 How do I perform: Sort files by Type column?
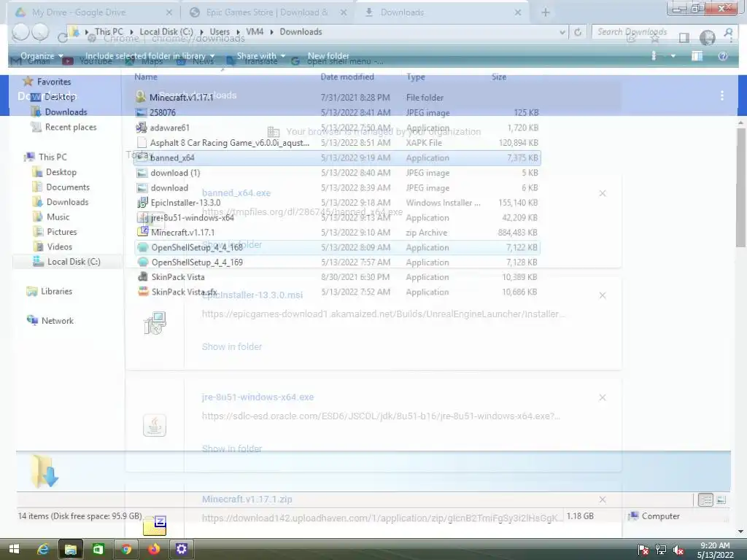pos(415,77)
